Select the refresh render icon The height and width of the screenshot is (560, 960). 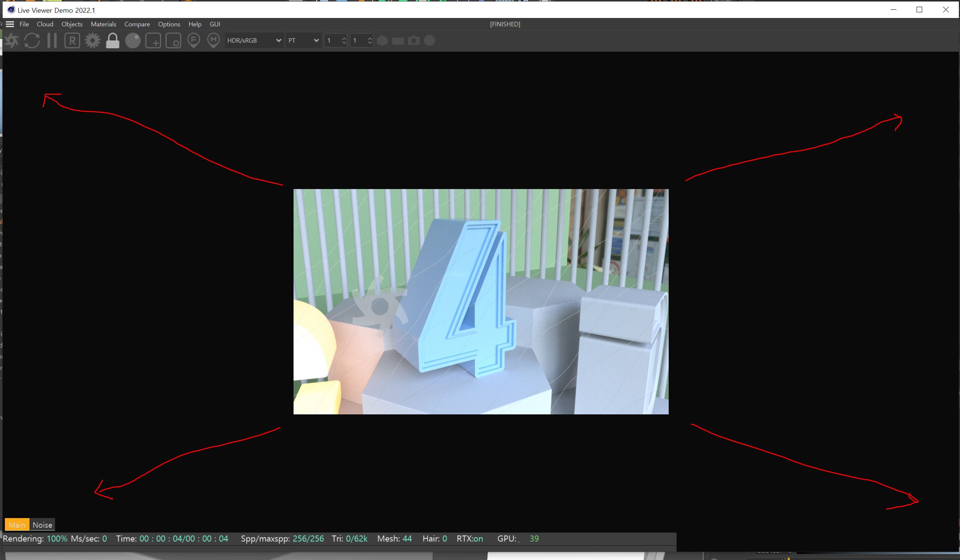coord(32,40)
